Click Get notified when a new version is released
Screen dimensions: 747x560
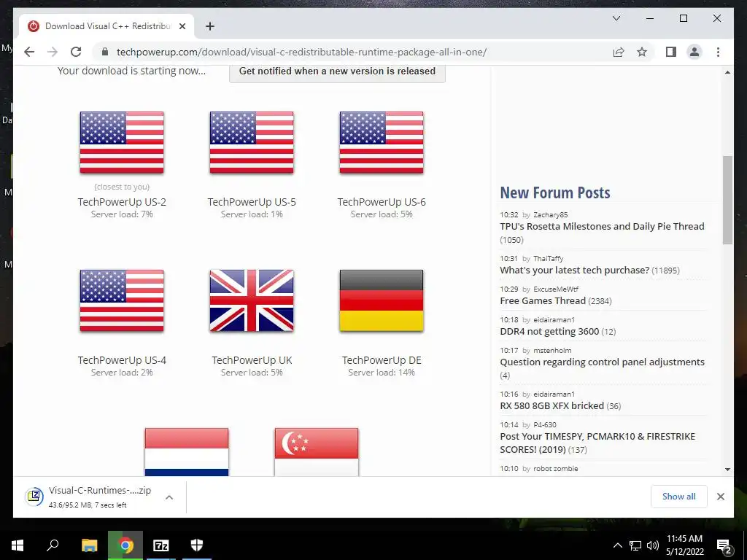pos(337,71)
